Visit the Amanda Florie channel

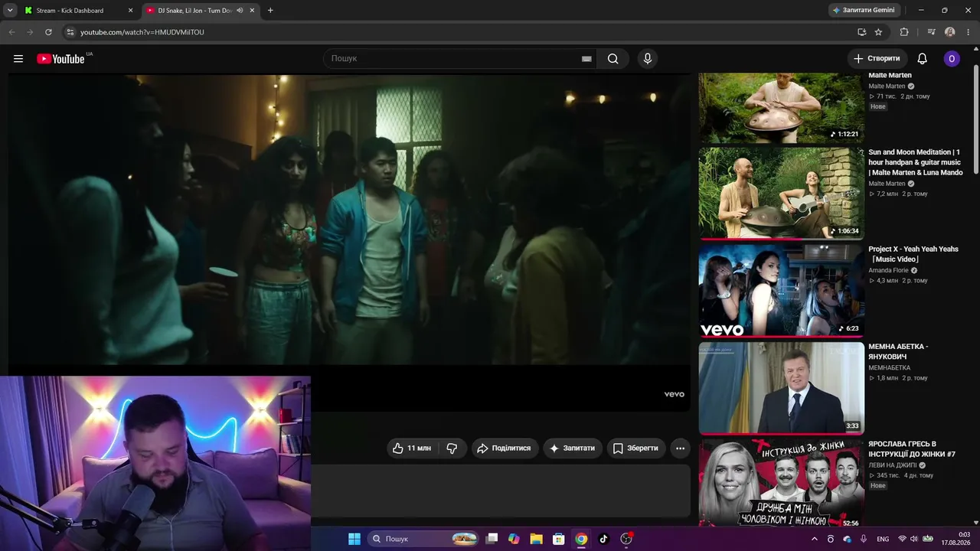coord(888,270)
